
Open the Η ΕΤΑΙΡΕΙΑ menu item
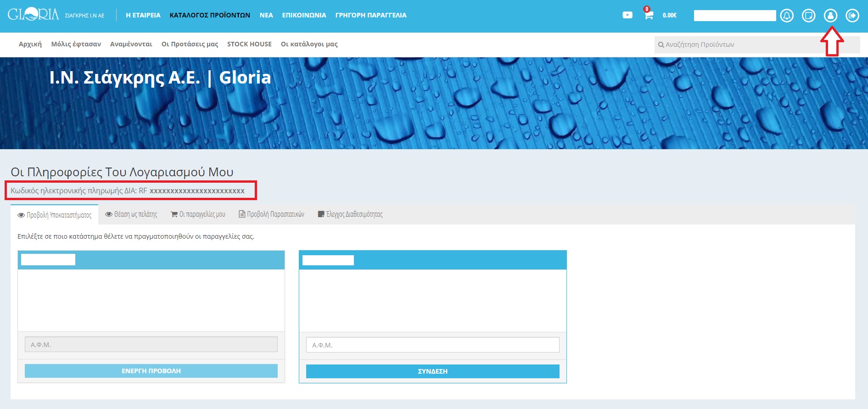pos(143,15)
